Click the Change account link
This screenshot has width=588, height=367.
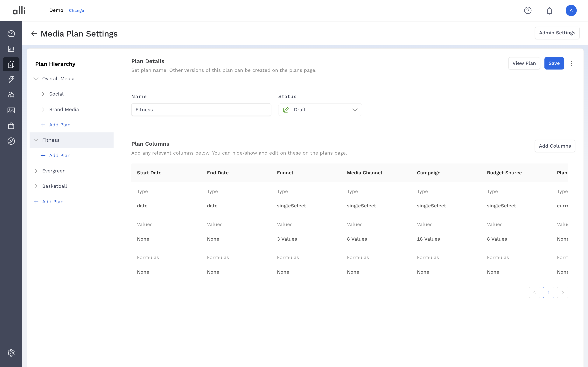click(x=76, y=10)
